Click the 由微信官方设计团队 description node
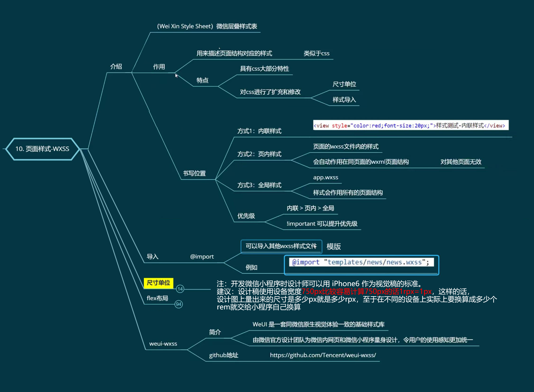 pos(363,340)
